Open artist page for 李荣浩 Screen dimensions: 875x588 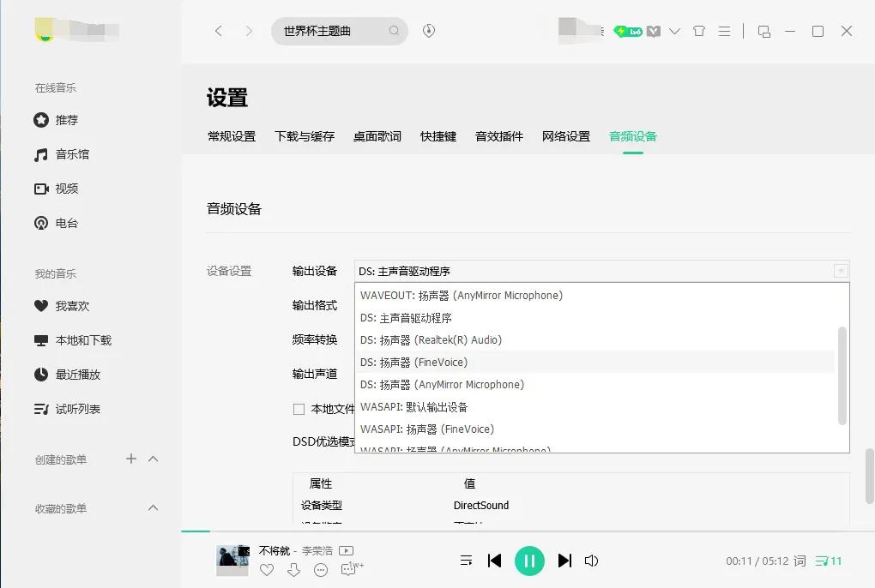coord(317,551)
